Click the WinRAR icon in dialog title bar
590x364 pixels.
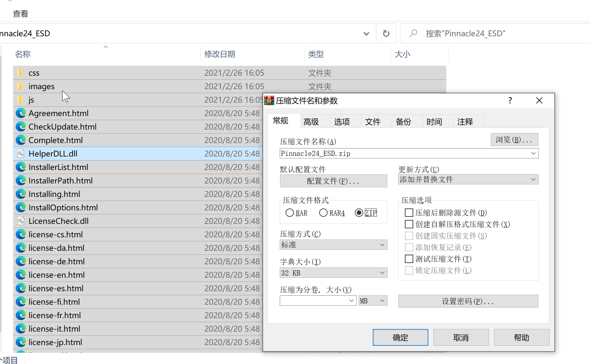269,101
